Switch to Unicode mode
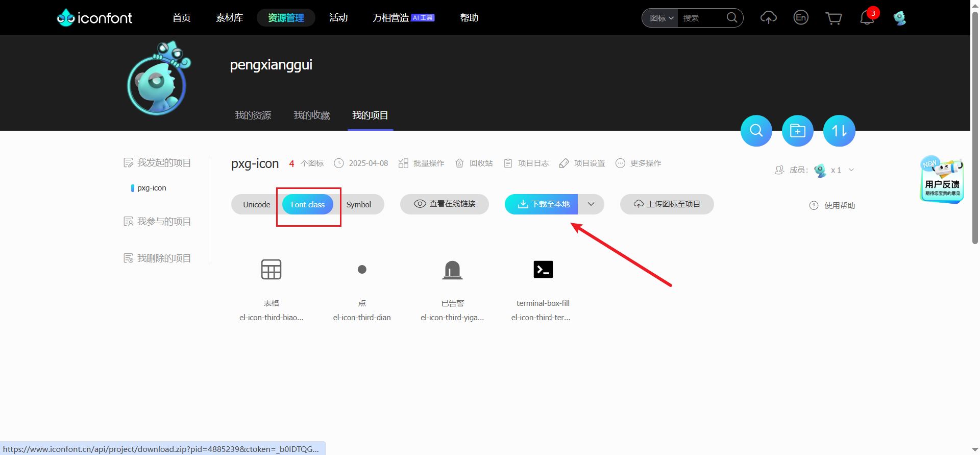The image size is (980, 455). click(x=257, y=204)
